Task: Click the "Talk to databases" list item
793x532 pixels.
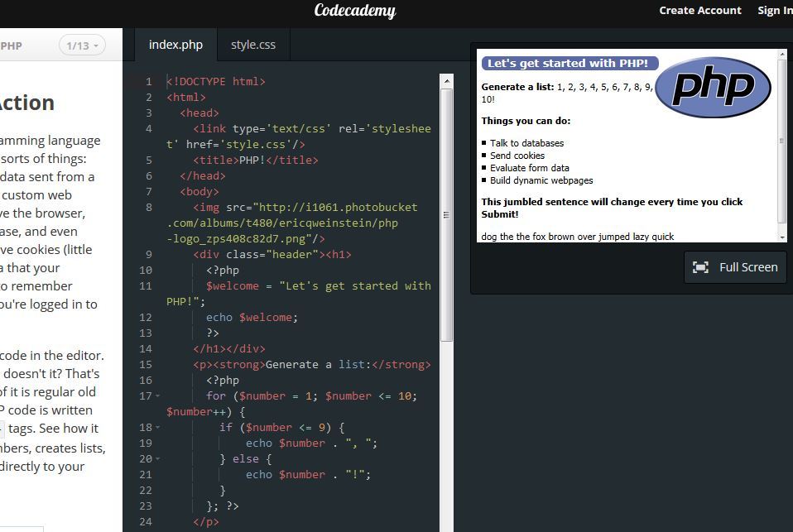Action: coord(526,143)
